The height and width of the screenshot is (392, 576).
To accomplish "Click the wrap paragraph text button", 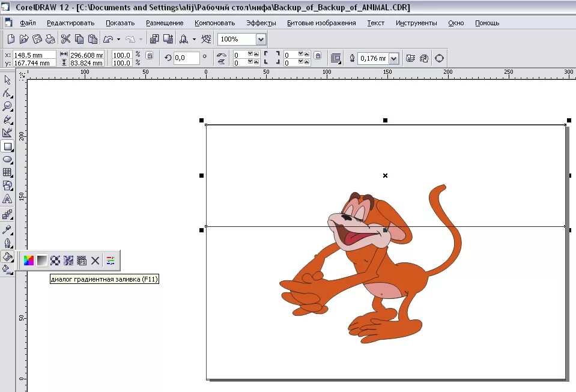I will 336,58.
